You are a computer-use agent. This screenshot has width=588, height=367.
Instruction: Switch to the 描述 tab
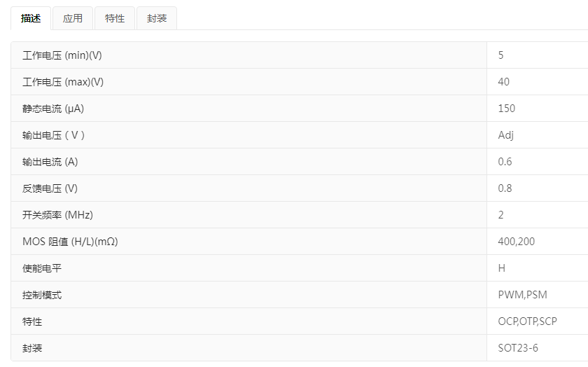[31, 19]
